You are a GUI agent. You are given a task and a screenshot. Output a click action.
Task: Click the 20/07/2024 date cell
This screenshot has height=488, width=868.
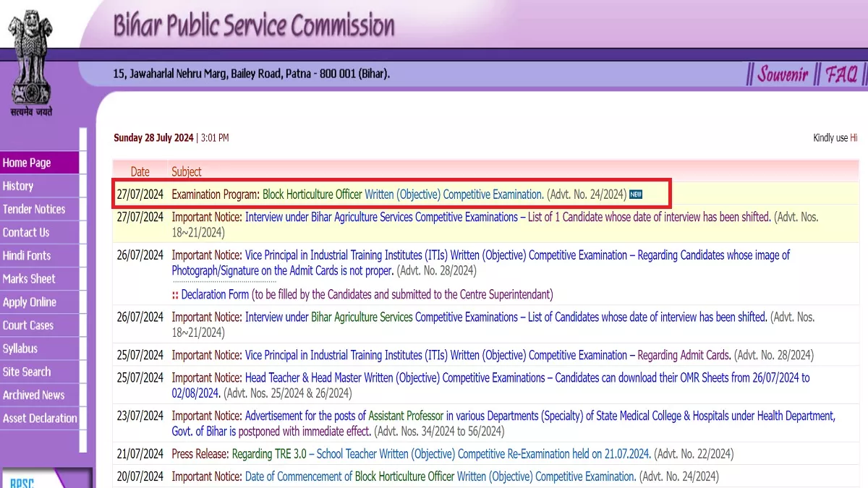(140, 476)
